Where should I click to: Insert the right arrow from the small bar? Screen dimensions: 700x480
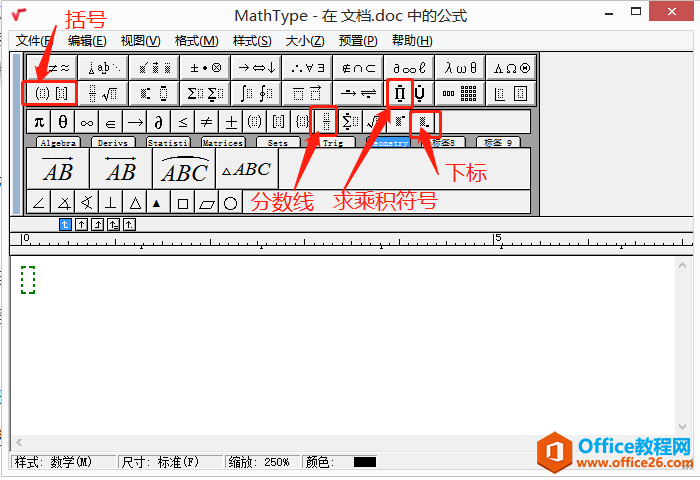point(135,121)
